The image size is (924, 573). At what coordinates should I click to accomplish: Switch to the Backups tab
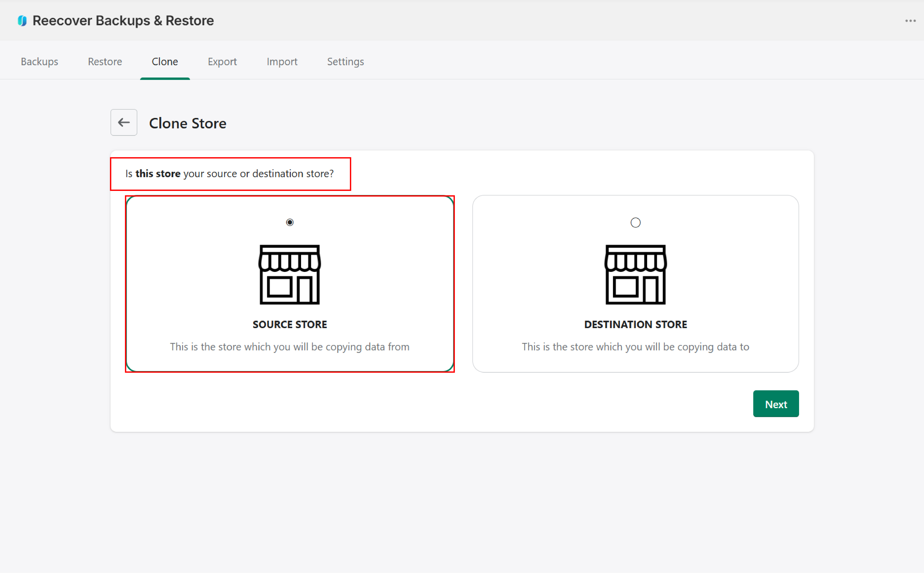point(39,61)
